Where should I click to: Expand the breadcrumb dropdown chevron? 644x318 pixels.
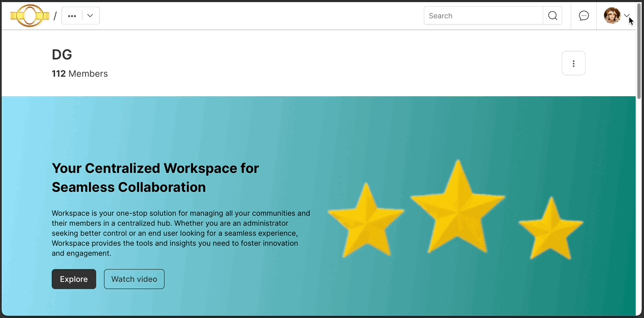tap(90, 16)
